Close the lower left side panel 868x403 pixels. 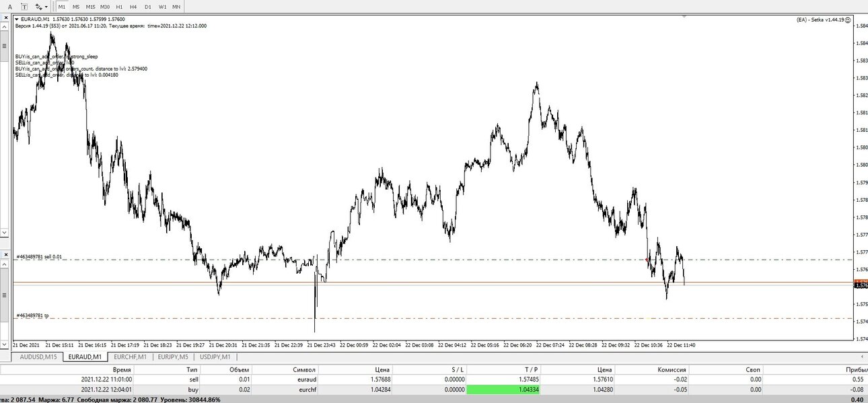[5, 256]
